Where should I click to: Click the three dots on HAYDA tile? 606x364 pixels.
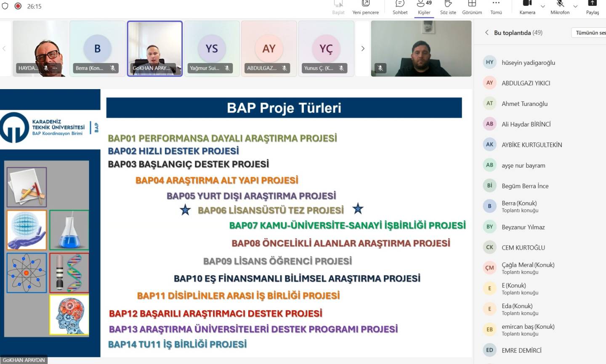(x=55, y=68)
